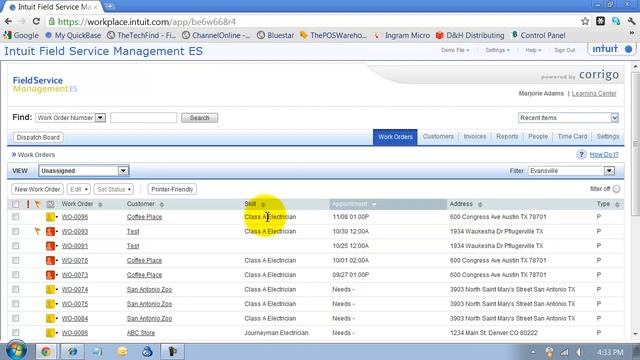
Task: Toggle the filter off switch
Action: pos(616,189)
